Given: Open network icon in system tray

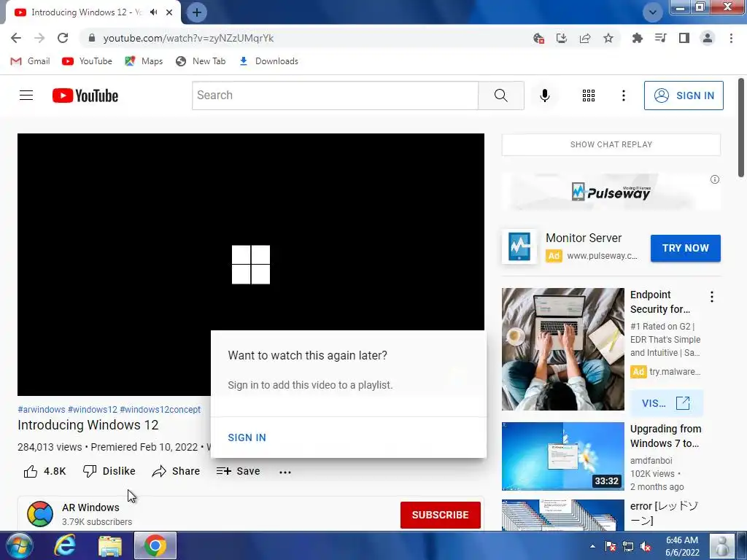Looking at the screenshot, I should [x=628, y=547].
